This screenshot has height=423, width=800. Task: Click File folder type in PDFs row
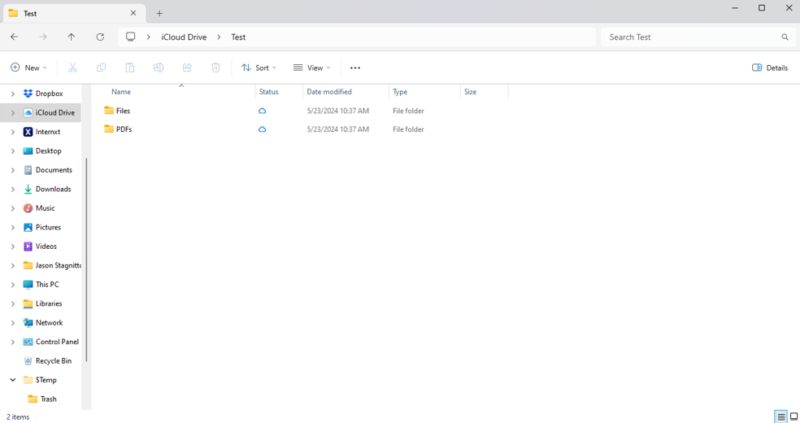point(408,130)
